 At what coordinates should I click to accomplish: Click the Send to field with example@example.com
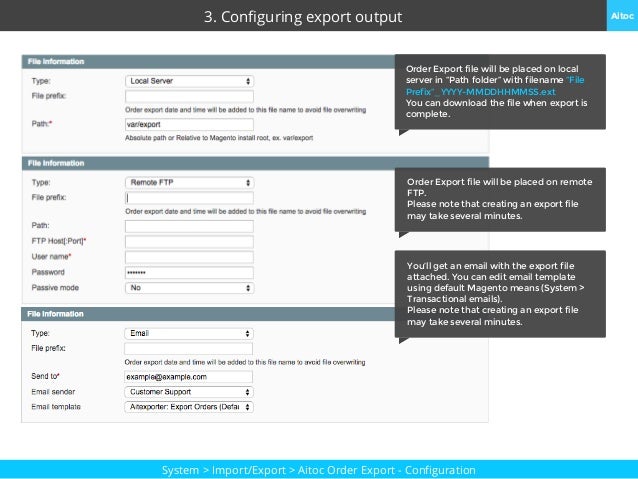pyautogui.click(x=188, y=377)
